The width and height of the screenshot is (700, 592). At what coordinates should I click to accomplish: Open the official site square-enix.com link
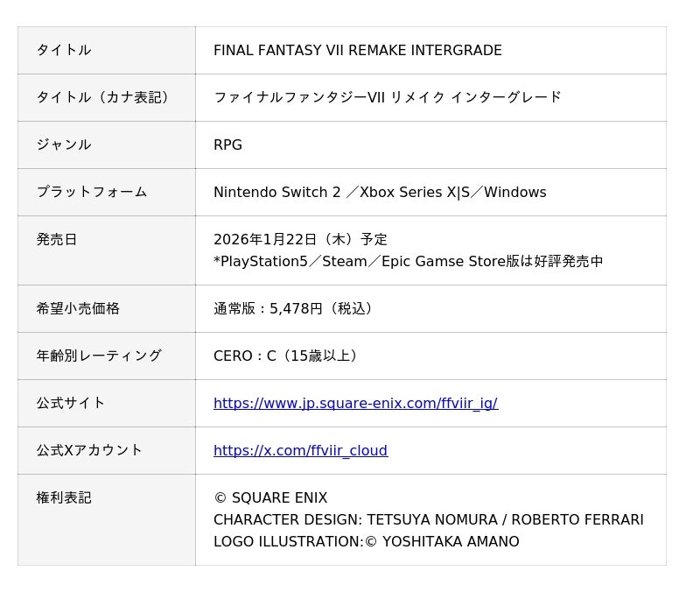[355, 404]
